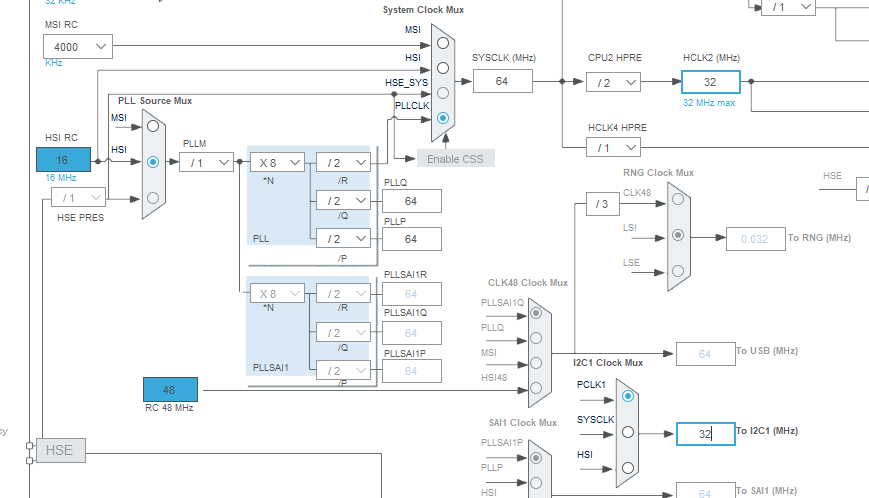
Task: Select HSI in PLL Source Mux
Action: tap(153, 162)
